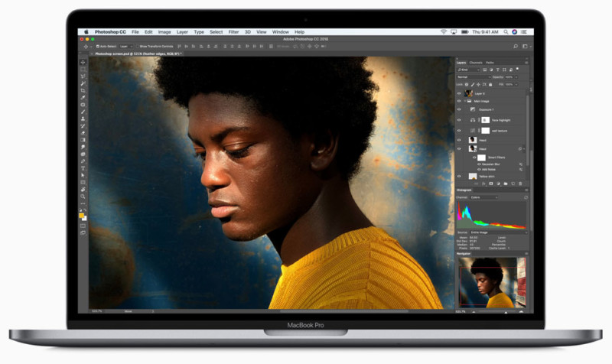This screenshot has width=612, height=364.
Task: Lock image pixels with the brush icon
Action: coord(472,85)
